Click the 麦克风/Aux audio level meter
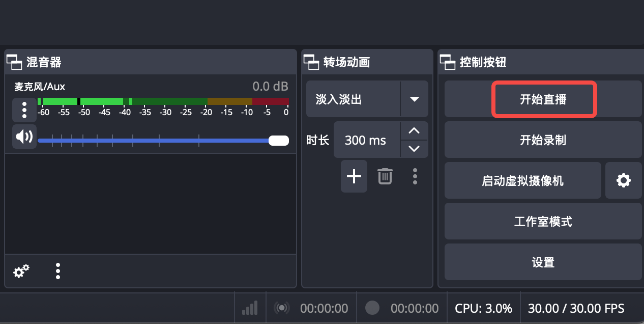Viewport: 644px width, 324px height. (163, 101)
